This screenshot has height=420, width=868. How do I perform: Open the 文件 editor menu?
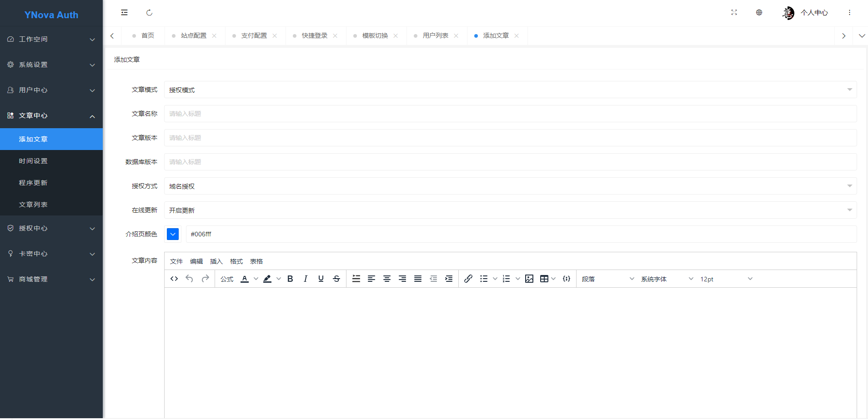pos(176,261)
